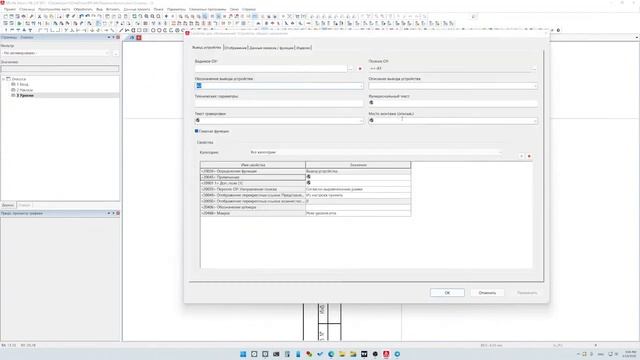Open the Категория dropdown showing Все категории
640x360 pixels.
[376, 152]
